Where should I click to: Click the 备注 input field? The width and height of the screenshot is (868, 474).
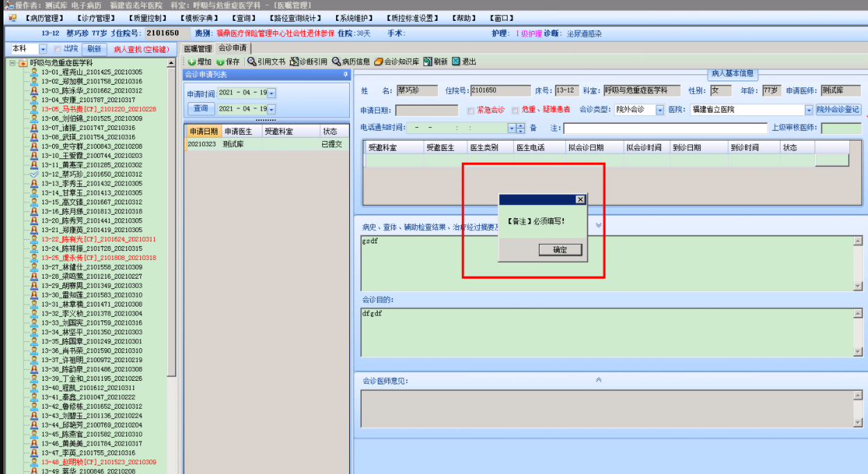pyautogui.click(x=665, y=129)
